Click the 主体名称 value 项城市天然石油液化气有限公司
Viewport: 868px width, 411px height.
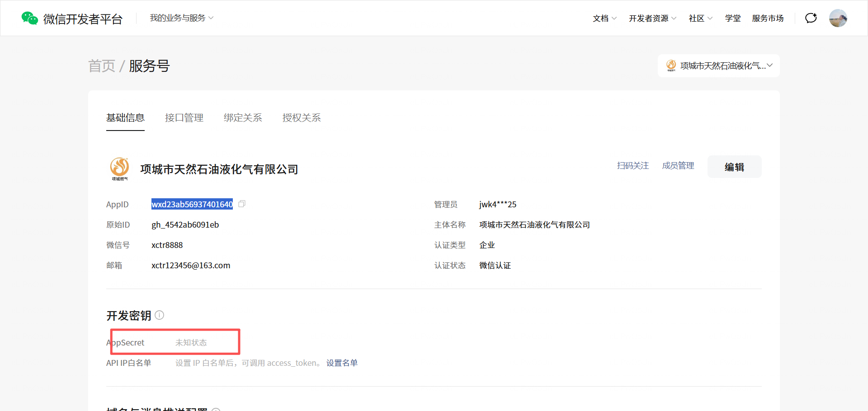click(x=535, y=225)
